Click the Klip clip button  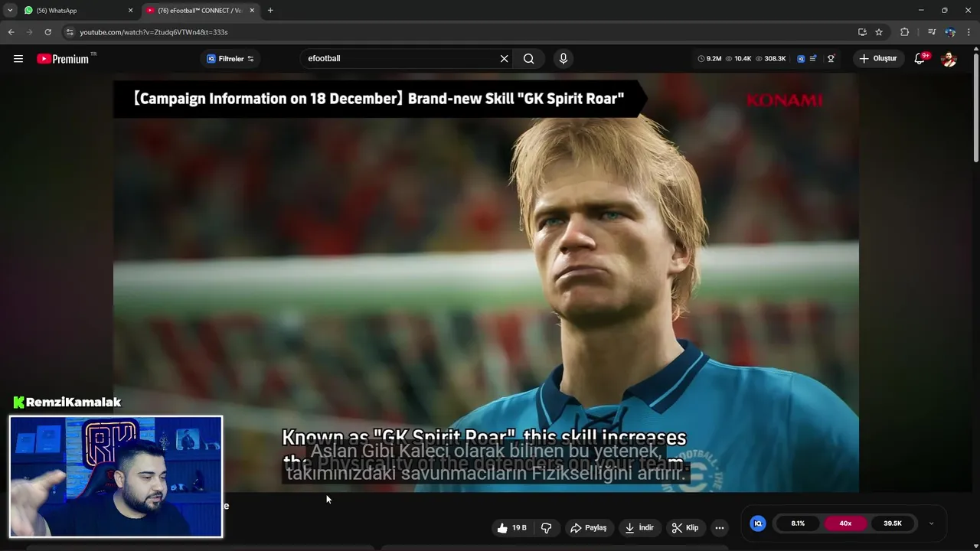[685, 528]
